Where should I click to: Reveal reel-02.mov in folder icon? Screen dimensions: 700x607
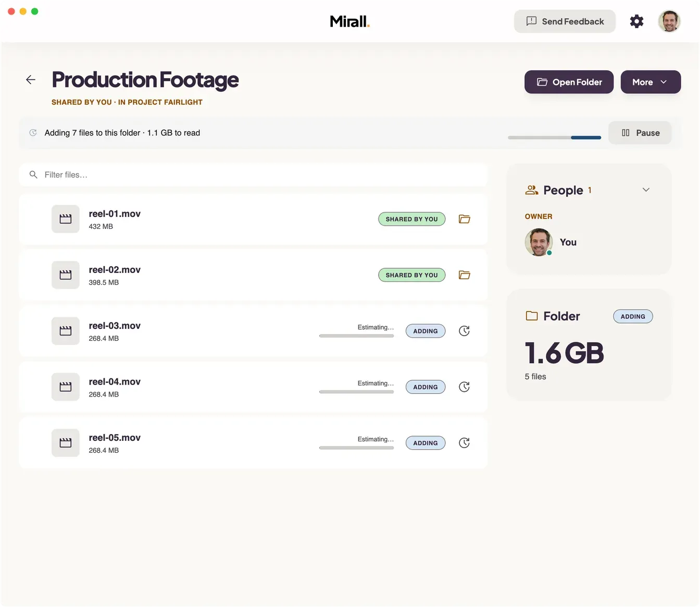click(x=465, y=275)
